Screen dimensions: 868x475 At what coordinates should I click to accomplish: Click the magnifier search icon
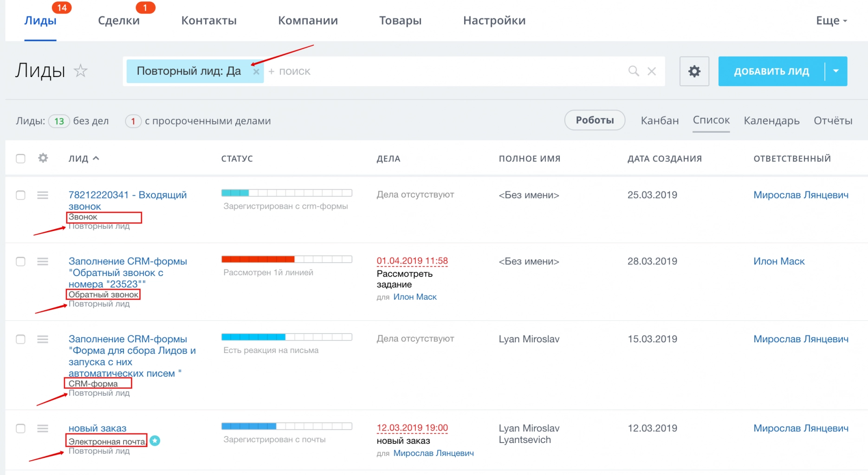coord(633,71)
